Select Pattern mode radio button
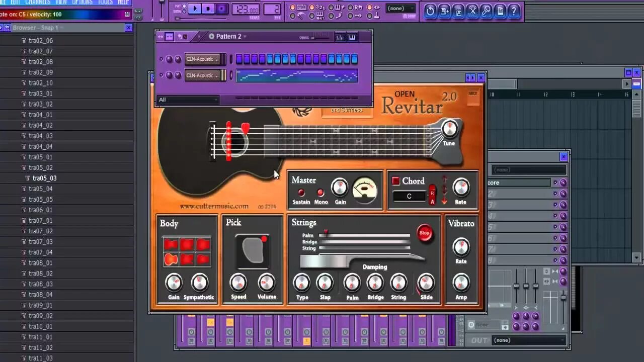This screenshot has height=362, width=644. tap(184, 6)
